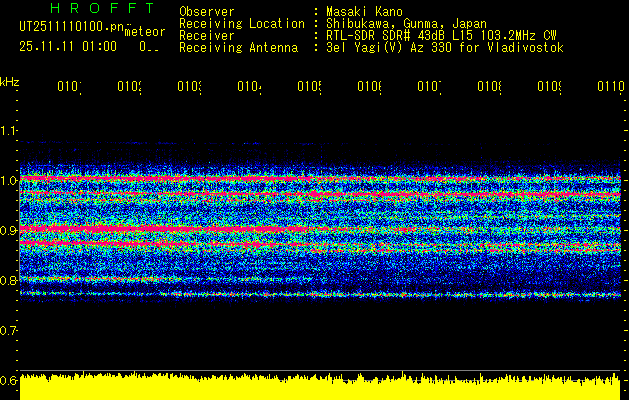Viewport: 629px width, 400px height.
Task: Select the 1.0 frequency axis label
Action: point(9,180)
